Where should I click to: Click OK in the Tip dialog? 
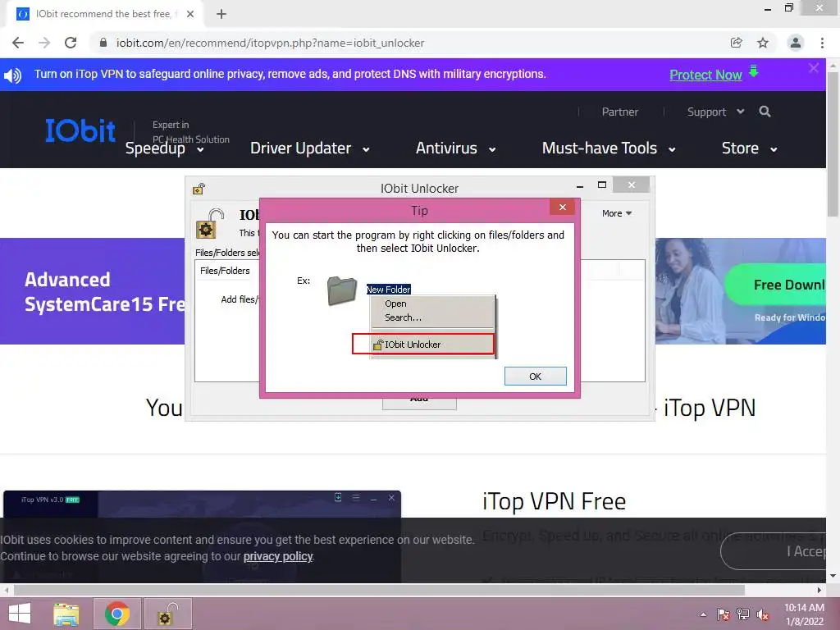(x=535, y=376)
